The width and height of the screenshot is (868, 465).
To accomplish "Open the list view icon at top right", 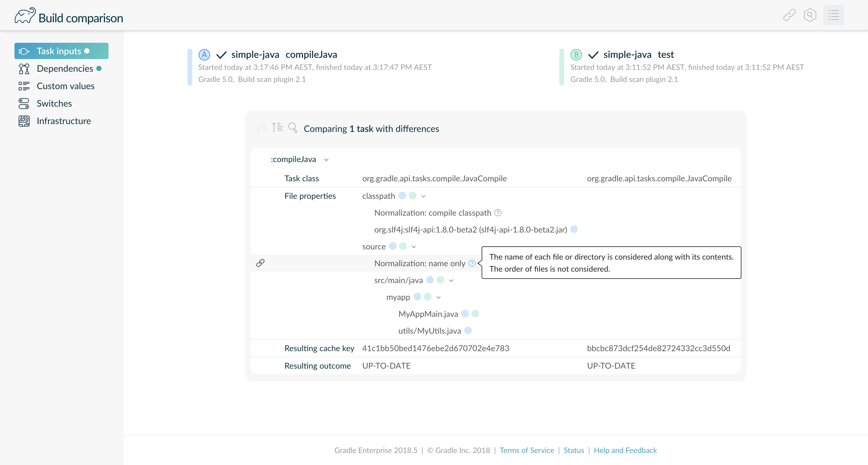I will pos(833,15).
